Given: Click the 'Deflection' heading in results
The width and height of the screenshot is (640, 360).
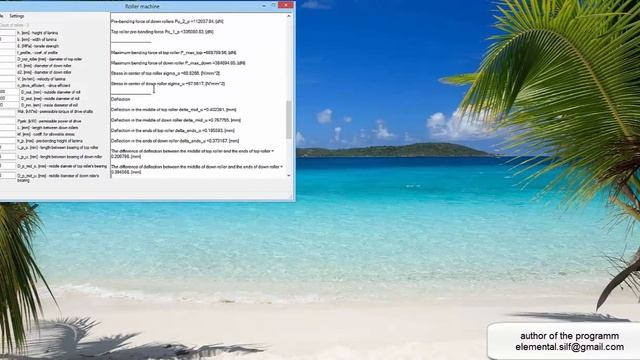Looking at the screenshot, I should click(120, 99).
